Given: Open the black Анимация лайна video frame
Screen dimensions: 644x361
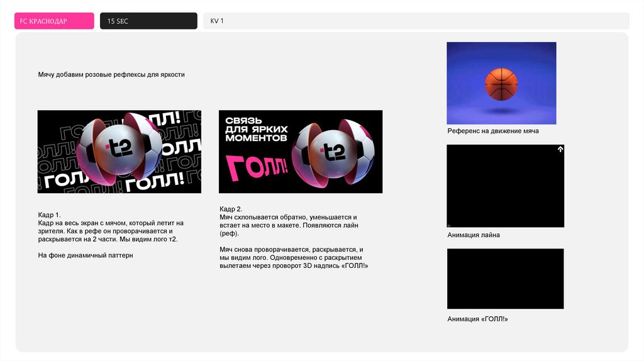Looking at the screenshot, I should (505, 186).
